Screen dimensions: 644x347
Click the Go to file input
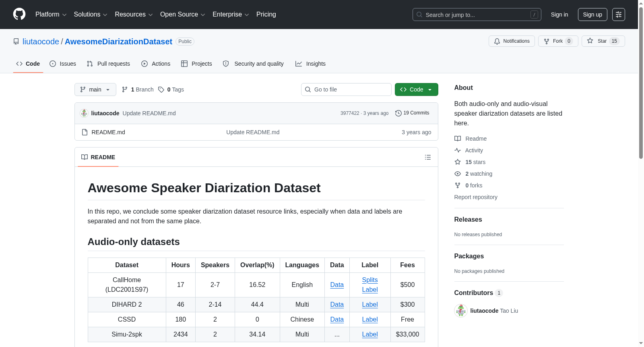(x=346, y=89)
